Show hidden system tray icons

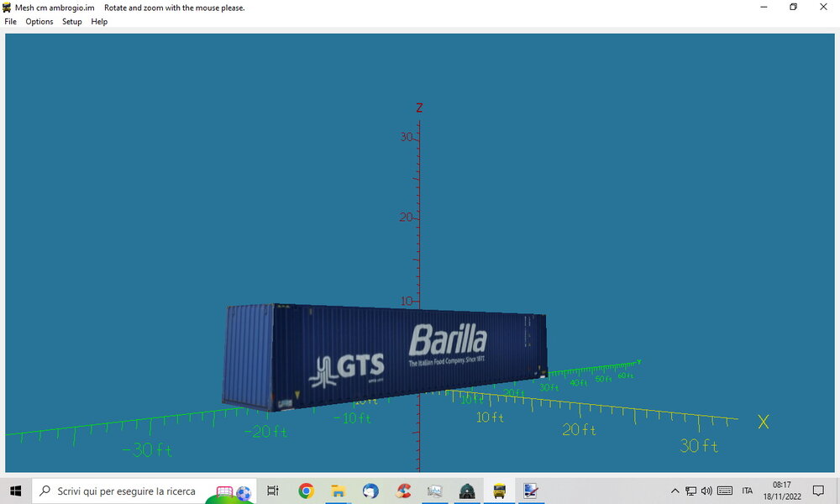tap(675, 491)
